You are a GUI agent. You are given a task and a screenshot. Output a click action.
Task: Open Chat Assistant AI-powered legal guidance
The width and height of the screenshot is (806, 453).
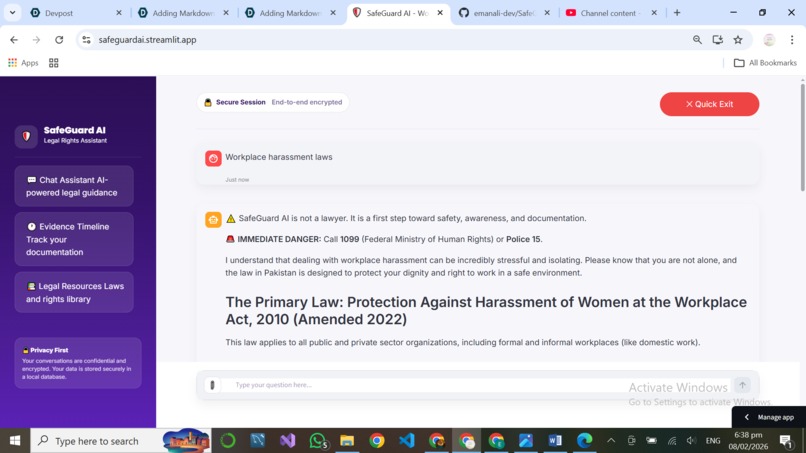tap(74, 186)
